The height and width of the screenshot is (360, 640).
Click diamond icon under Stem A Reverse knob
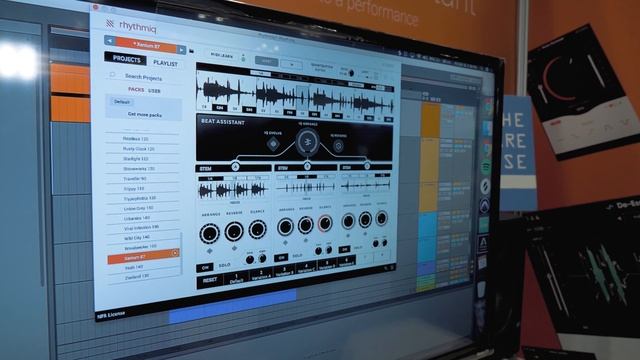[234, 248]
